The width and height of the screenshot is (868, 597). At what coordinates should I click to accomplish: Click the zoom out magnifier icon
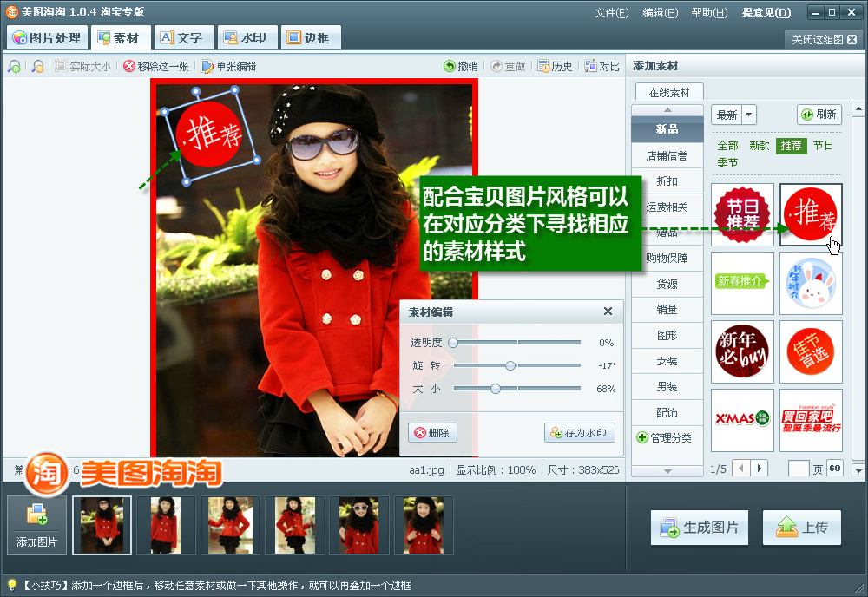tap(37, 67)
